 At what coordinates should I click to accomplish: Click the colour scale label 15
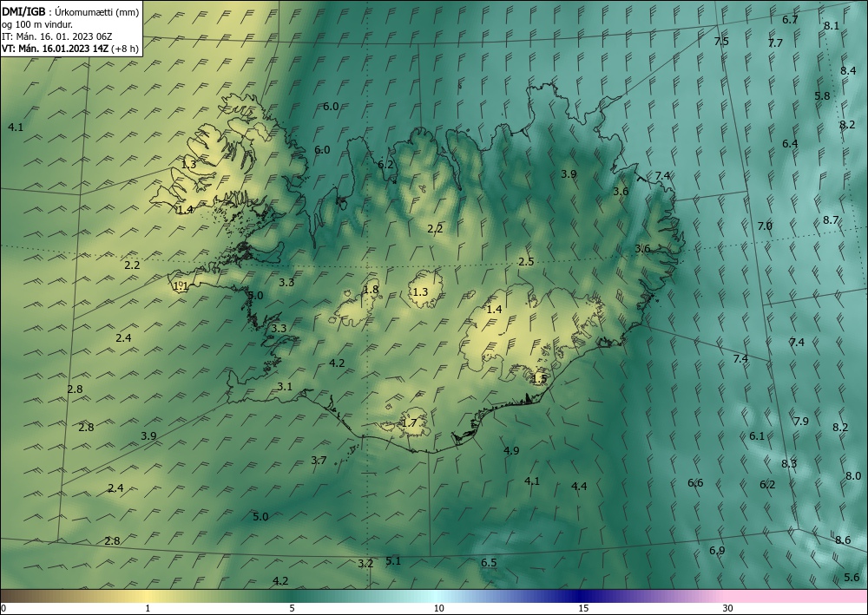tap(583, 608)
